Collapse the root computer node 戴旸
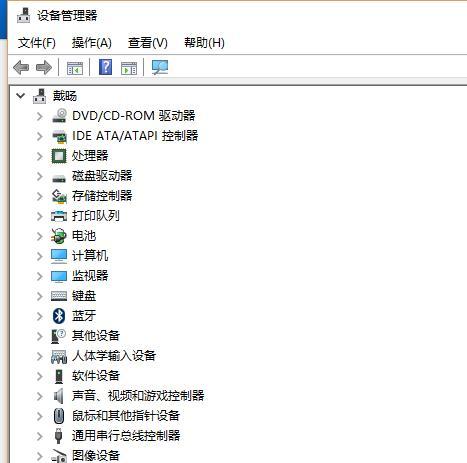The width and height of the screenshot is (467, 463). pos(21,96)
